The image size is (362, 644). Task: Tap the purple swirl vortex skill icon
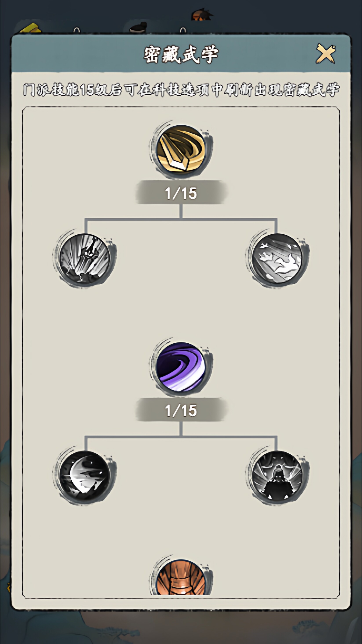[181, 366]
